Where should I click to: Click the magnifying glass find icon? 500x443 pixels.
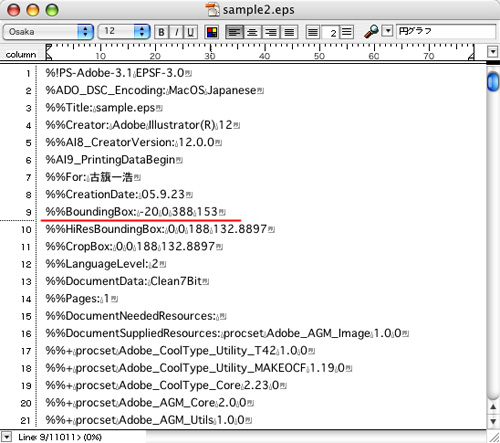tap(371, 32)
